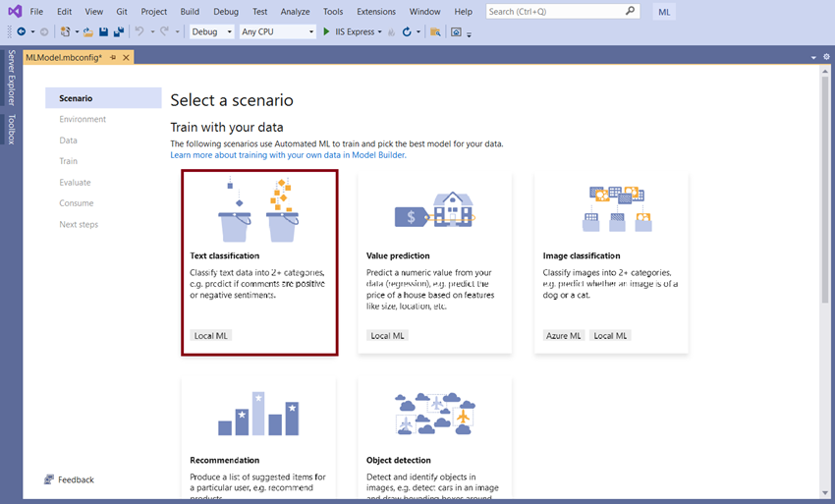Click the Find in Files folder icon
This screenshot has height=504, width=835.
point(435,32)
